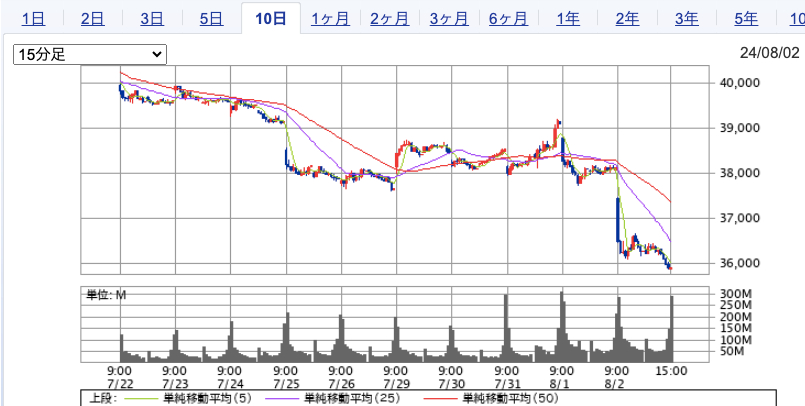Click the 8/2 date axis label
The width and height of the screenshot is (805, 406).
tap(617, 383)
